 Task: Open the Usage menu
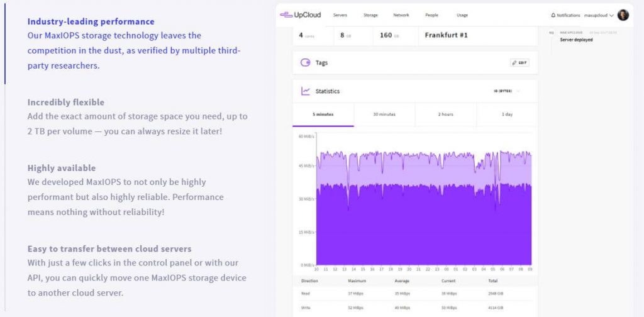tap(462, 15)
